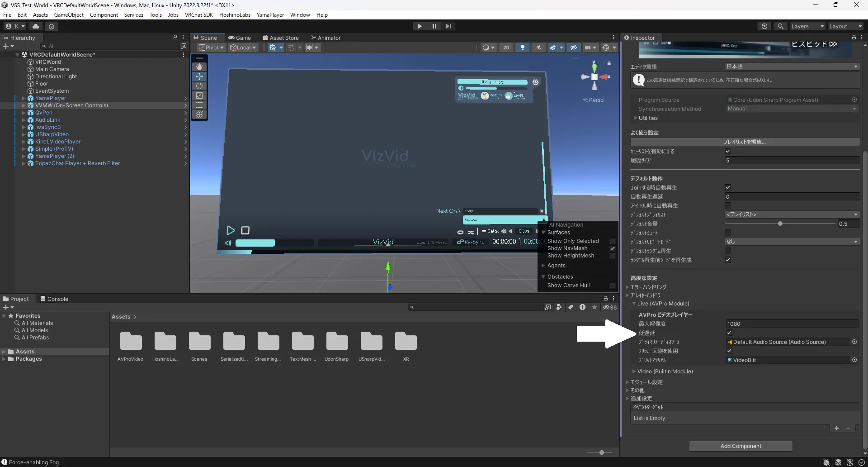This screenshot has width=868, height=467.
Task: Toggle the キューリストを有効にする checkbox
Action: tap(728, 151)
